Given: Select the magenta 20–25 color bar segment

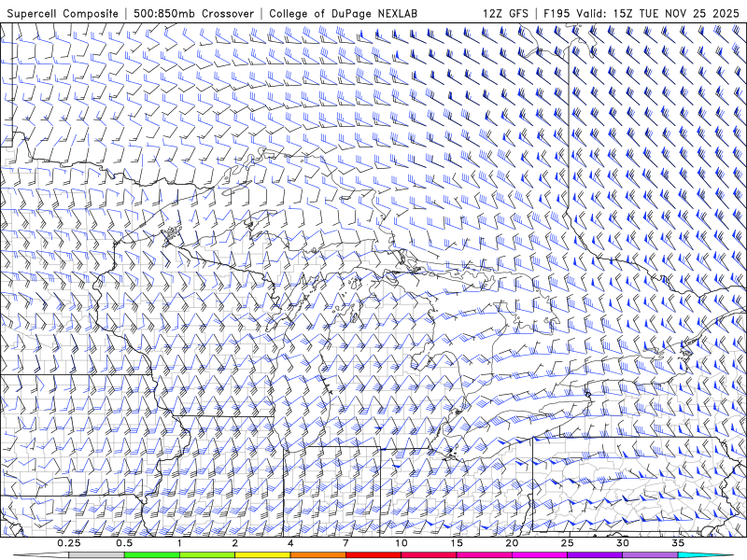Looking at the screenshot, I should pos(540,555).
